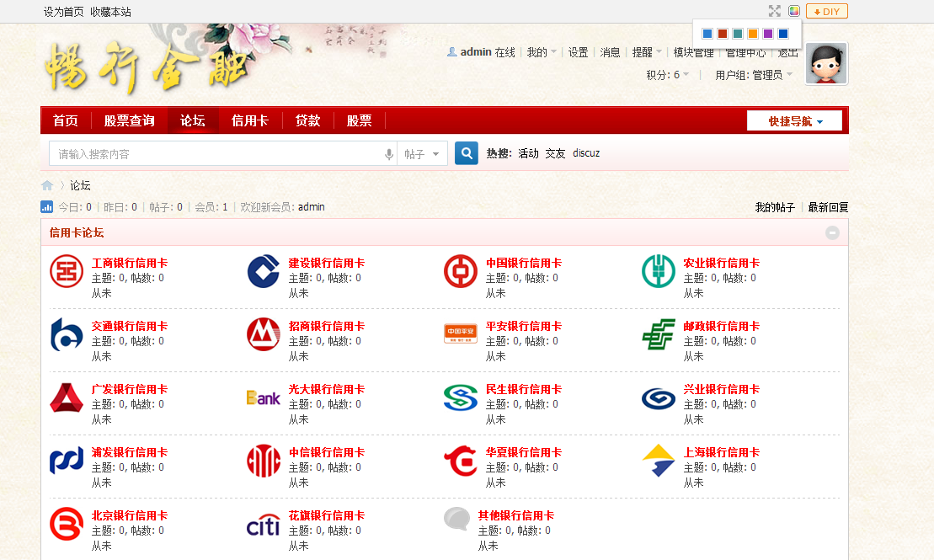Open the 最新回复 link

click(828, 207)
